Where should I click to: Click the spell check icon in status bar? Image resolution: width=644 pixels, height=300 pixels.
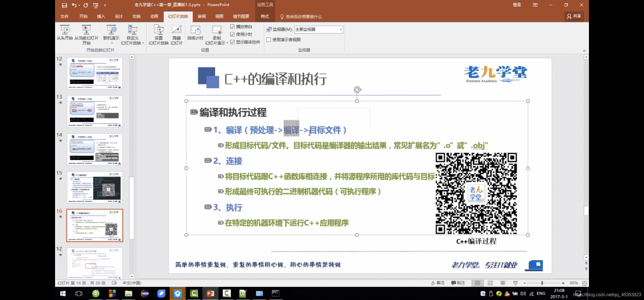click(x=114, y=283)
